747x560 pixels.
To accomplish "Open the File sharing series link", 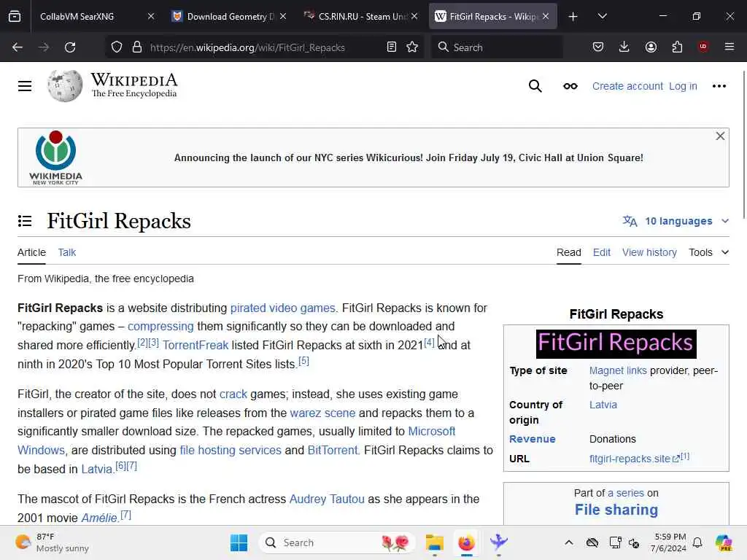I will [x=616, y=510].
